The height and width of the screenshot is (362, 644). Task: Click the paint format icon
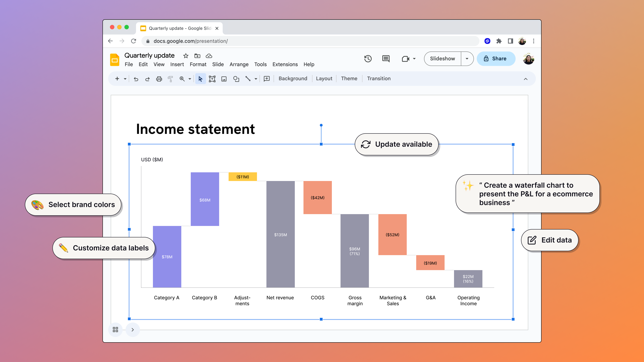(170, 79)
